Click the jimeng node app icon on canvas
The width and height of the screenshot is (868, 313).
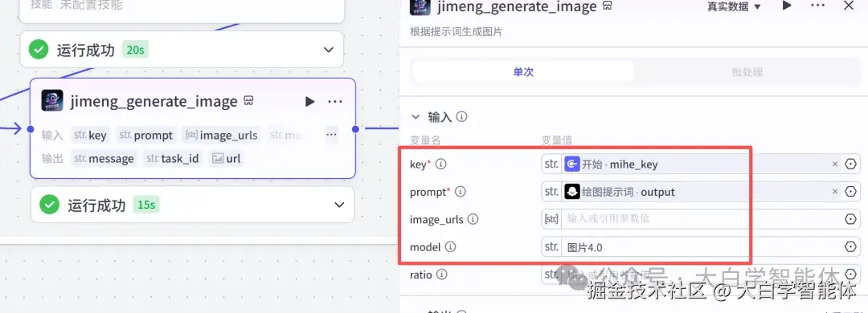[52, 100]
